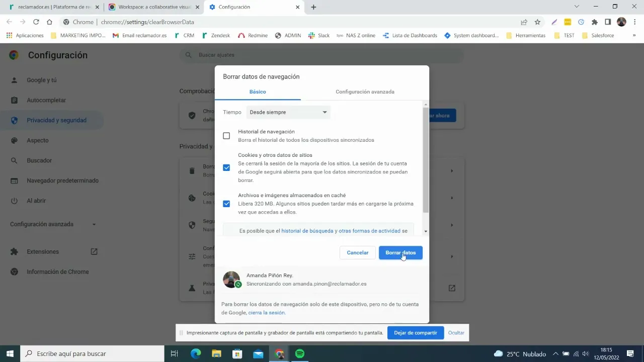Click the 'cierra la sesión' link

267,313
